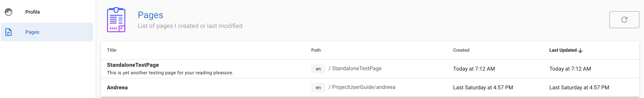Sort table by Path column

click(316, 50)
